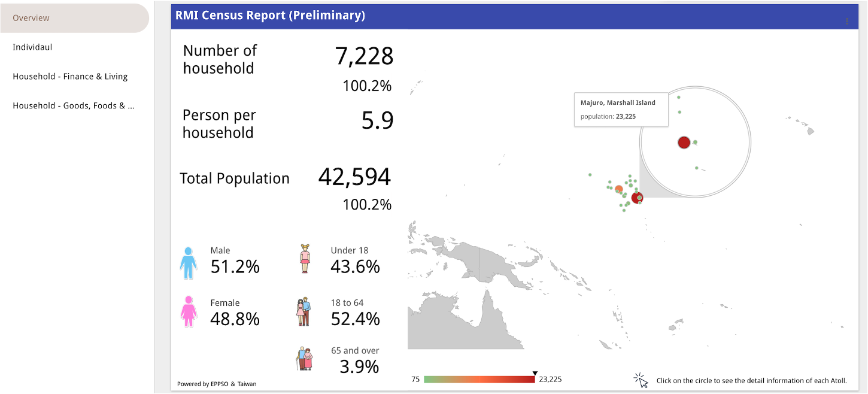Click the large red Majuro circle in magnifier
Screen dimensions: 868x394
(x=684, y=143)
